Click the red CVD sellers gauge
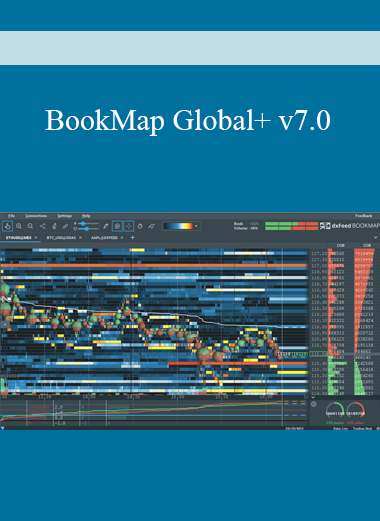380x521 pixels. (356, 410)
